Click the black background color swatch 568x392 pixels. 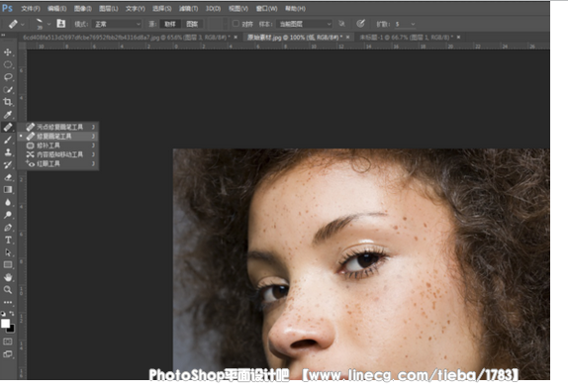(12, 330)
